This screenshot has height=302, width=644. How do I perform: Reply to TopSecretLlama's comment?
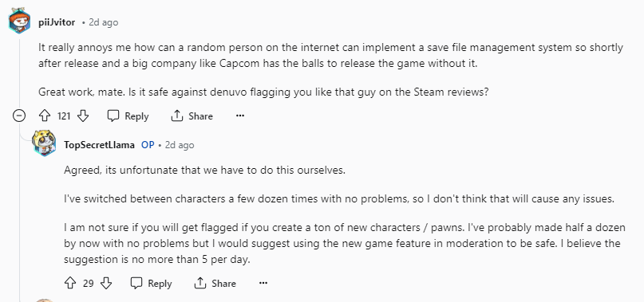point(151,283)
